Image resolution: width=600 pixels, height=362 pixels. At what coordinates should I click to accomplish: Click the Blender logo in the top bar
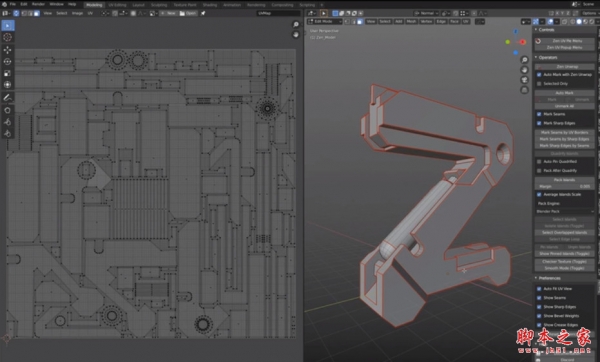click(4, 4)
